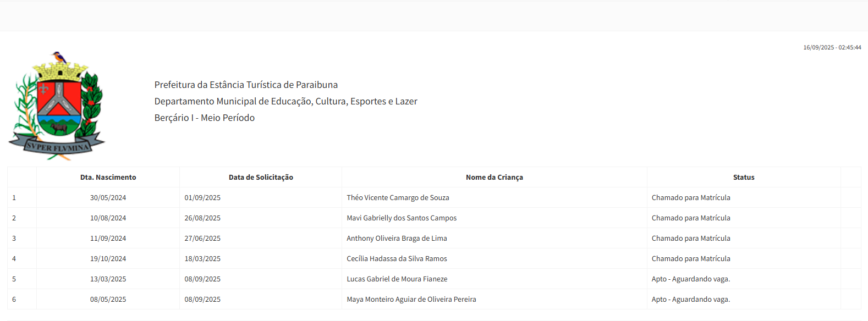The image size is (868, 321).
Task: Click the name Maya Monteiro Aguiar de Oliveira Pereira
Action: 411,300
